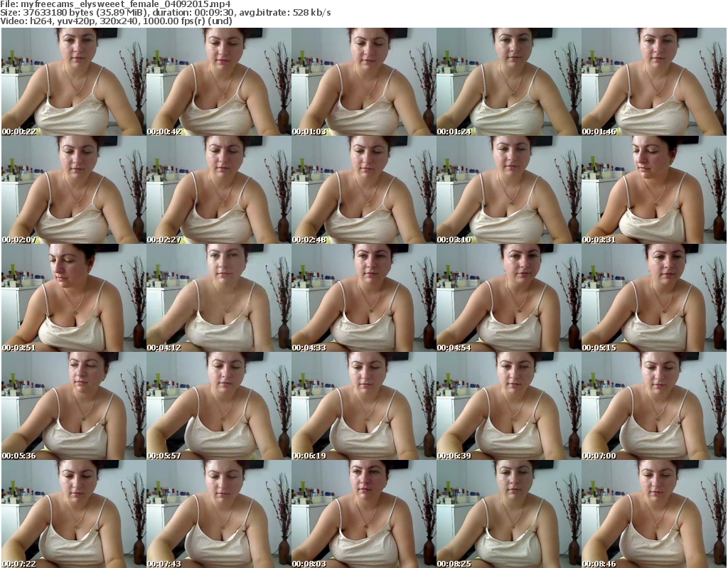Click the 'Video: h264, yuv420p' info line
Viewport: 728px width, 568px height.
coord(117,21)
